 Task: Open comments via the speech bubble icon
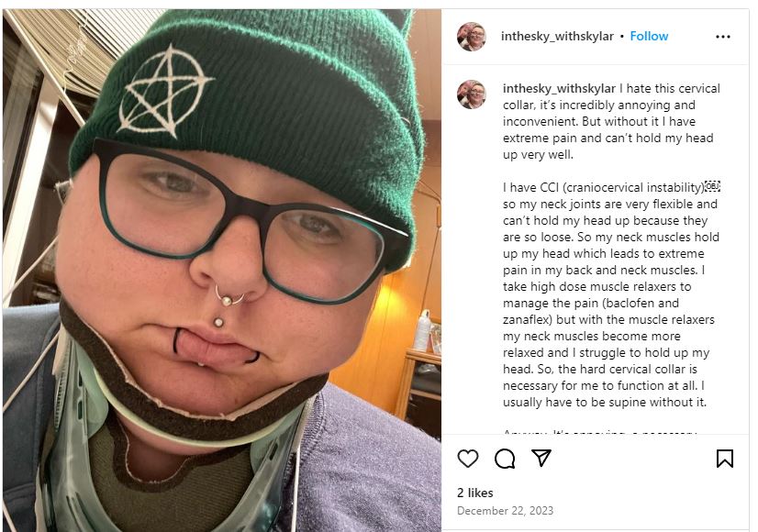(x=504, y=458)
